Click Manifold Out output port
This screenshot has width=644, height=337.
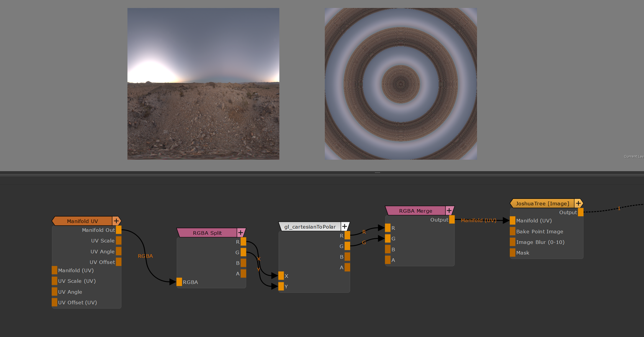[x=119, y=230]
